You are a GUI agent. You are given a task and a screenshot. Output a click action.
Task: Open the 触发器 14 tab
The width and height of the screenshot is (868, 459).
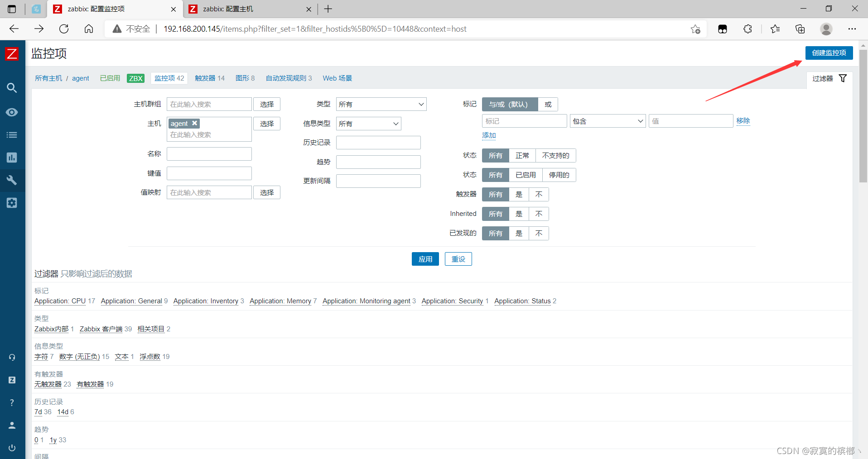[210, 78]
